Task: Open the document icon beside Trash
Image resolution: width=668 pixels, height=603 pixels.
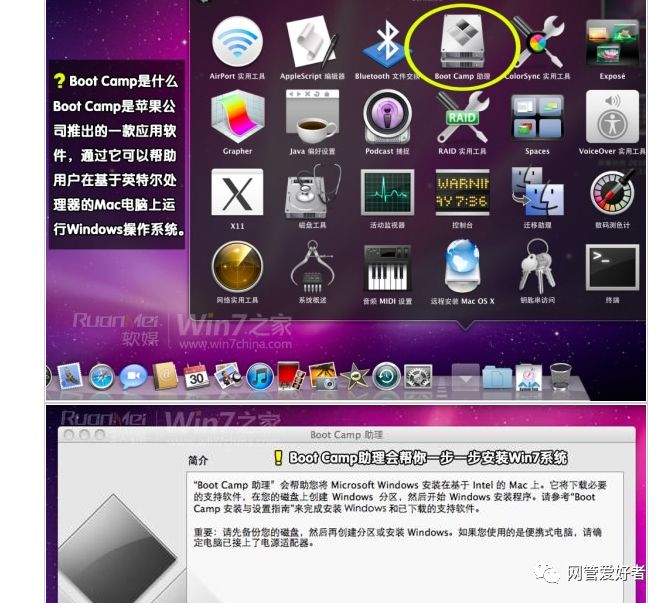Action: pos(529,377)
